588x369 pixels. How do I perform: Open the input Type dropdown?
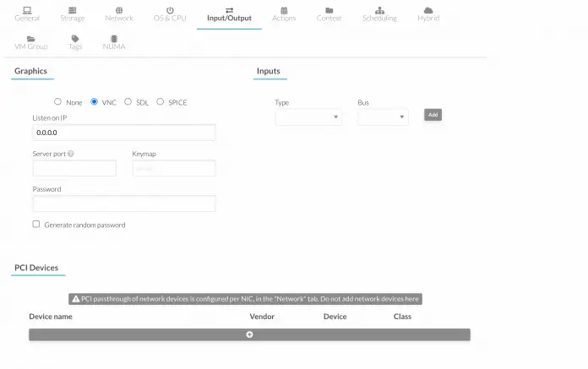pyautogui.click(x=308, y=117)
